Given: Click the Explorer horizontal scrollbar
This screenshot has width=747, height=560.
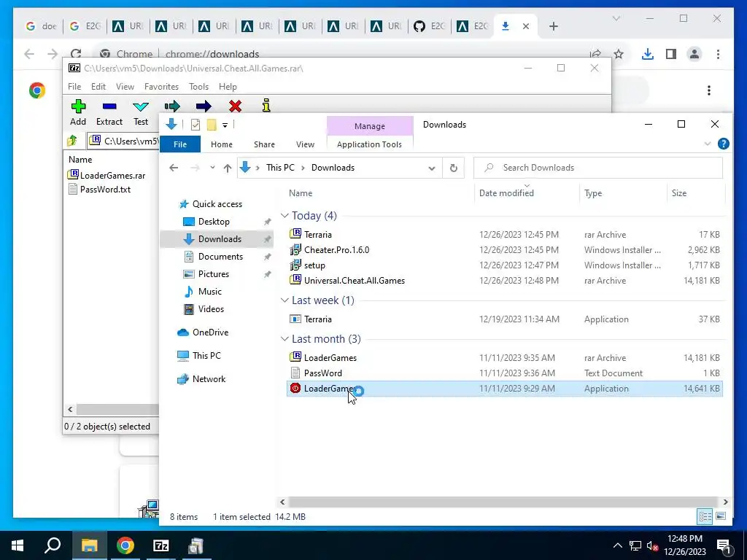Looking at the screenshot, I should [503, 502].
